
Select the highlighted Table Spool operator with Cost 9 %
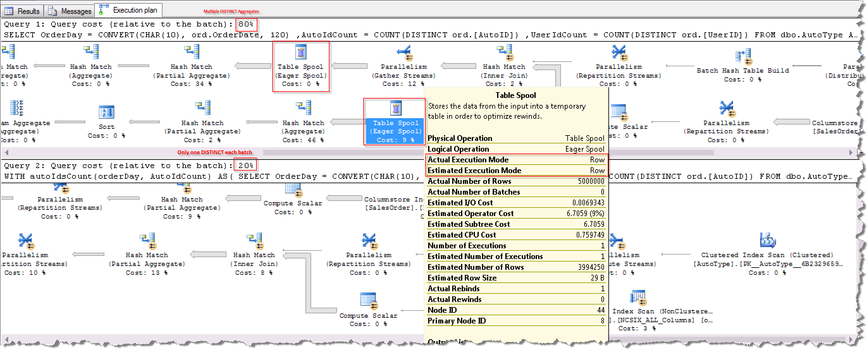point(395,122)
